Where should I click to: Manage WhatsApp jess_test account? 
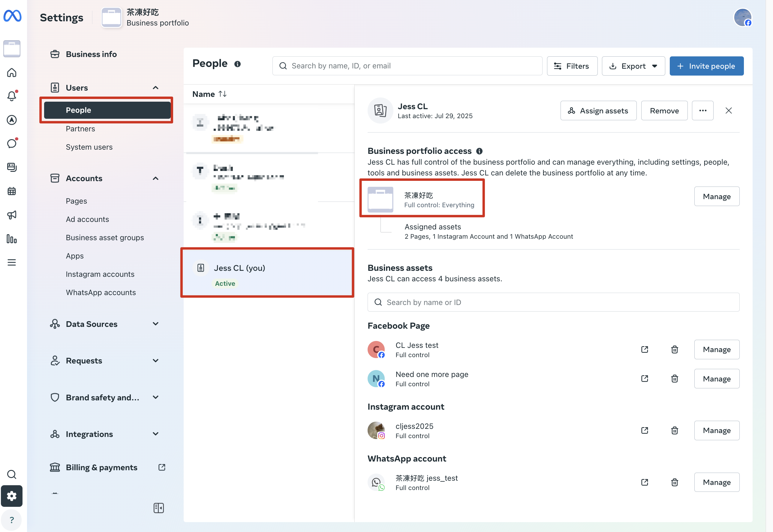click(x=716, y=482)
